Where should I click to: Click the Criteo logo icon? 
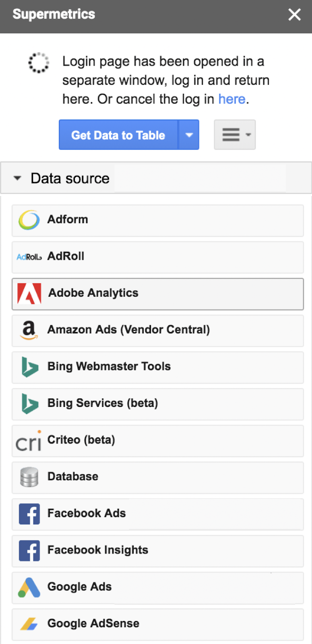29,441
